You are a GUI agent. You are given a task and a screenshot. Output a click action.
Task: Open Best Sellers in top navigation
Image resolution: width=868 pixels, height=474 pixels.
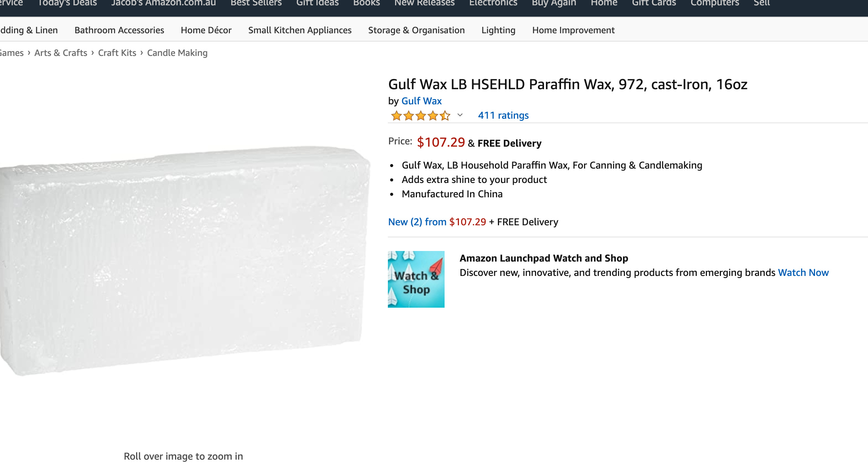256,3
